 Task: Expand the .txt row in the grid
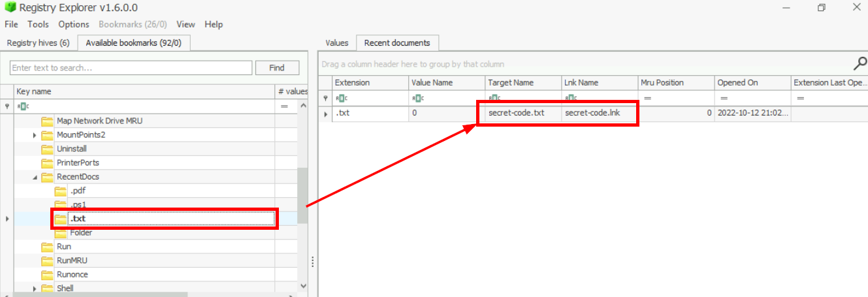(x=326, y=114)
